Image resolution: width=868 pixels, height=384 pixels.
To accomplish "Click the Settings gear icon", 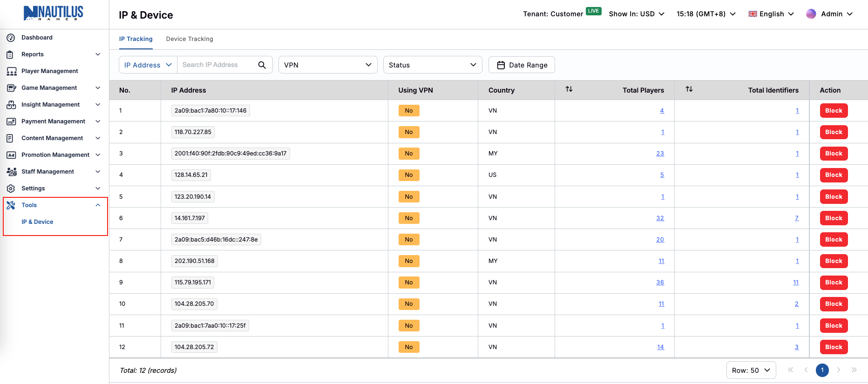I will [x=11, y=189].
